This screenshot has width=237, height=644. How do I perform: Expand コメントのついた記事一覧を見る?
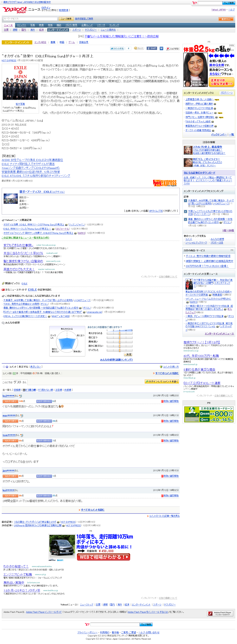point(164,516)
